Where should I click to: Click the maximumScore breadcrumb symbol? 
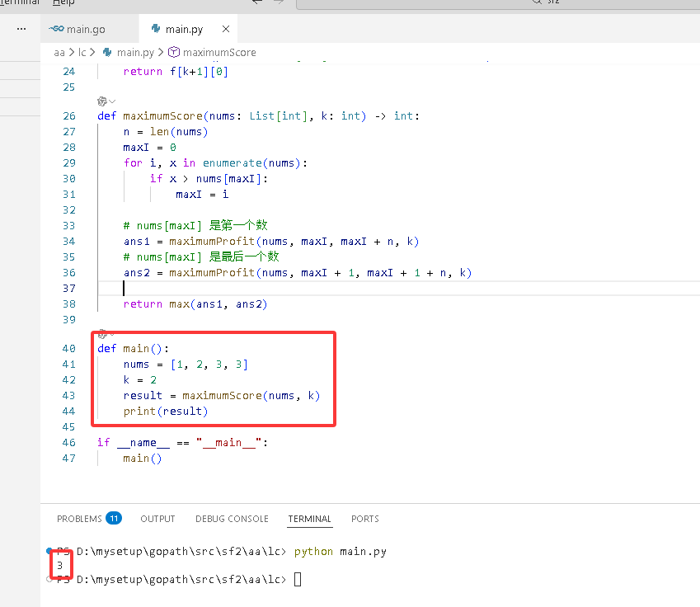pyautogui.click(x=219, y=53)
